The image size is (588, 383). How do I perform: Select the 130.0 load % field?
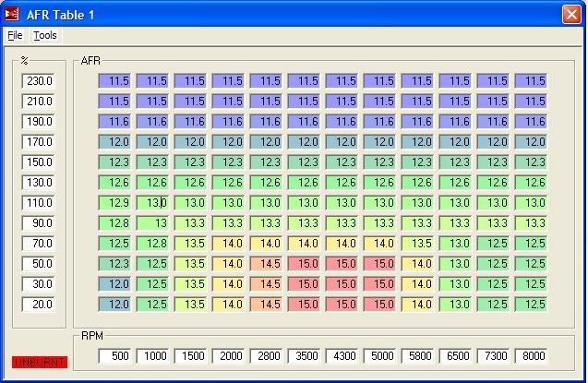pyautogui.click(x=38, y=182)
